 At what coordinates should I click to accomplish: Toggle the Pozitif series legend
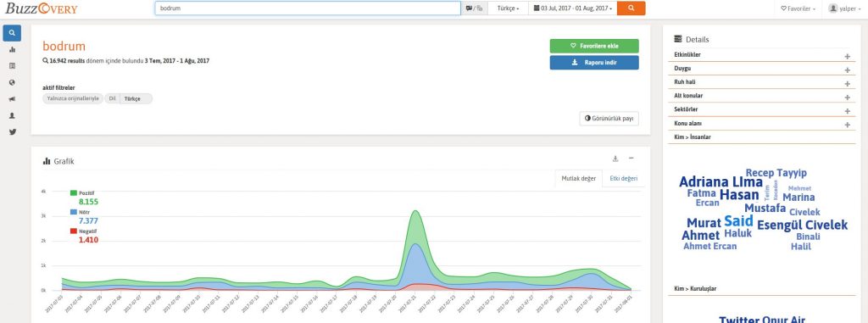click(x=82, y=192)
